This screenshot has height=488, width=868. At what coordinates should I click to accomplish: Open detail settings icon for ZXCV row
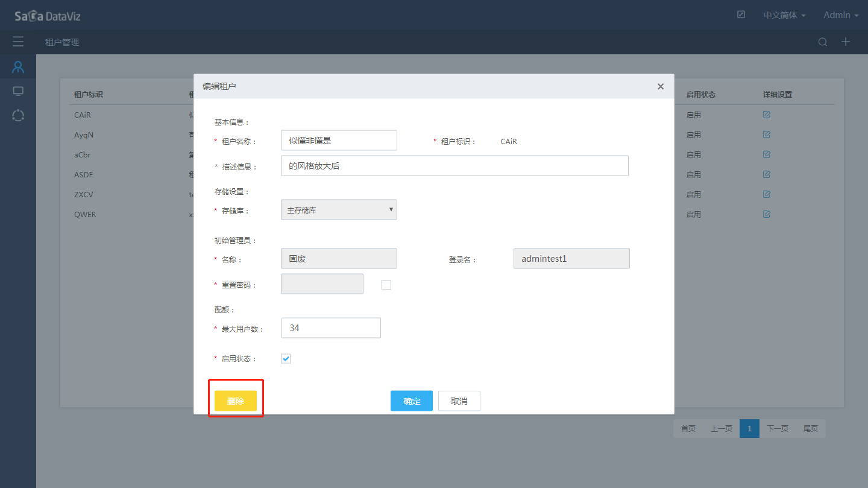pyautogui.click(x=767, y=194)
